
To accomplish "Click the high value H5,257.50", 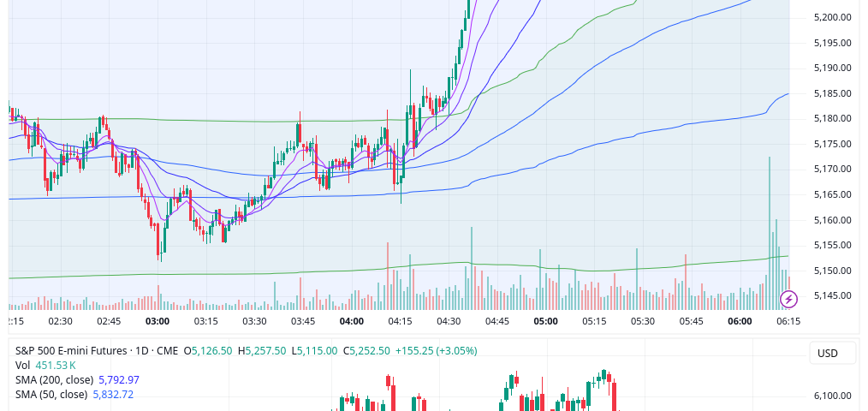I will pyautogui.click(x=262, y=350).
